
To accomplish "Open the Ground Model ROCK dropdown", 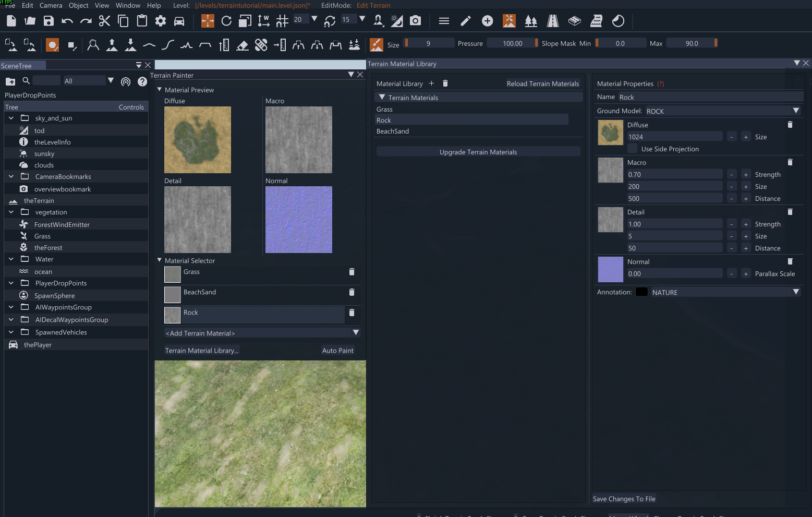I will 723,111.
